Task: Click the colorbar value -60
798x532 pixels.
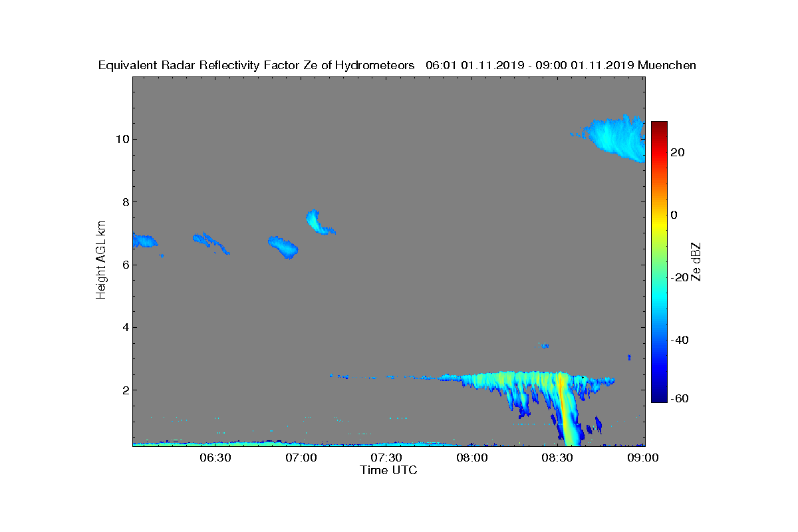Action: pos(679,398)
